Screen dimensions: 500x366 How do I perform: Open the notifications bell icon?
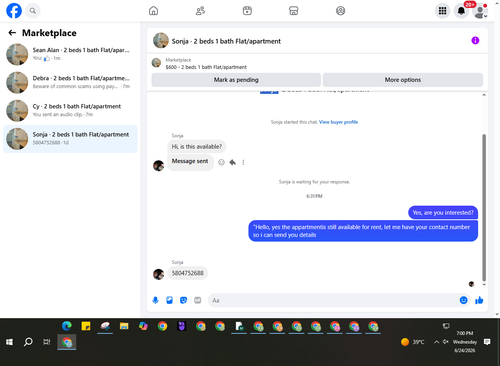pyautogui.click(x=461, y=11)
